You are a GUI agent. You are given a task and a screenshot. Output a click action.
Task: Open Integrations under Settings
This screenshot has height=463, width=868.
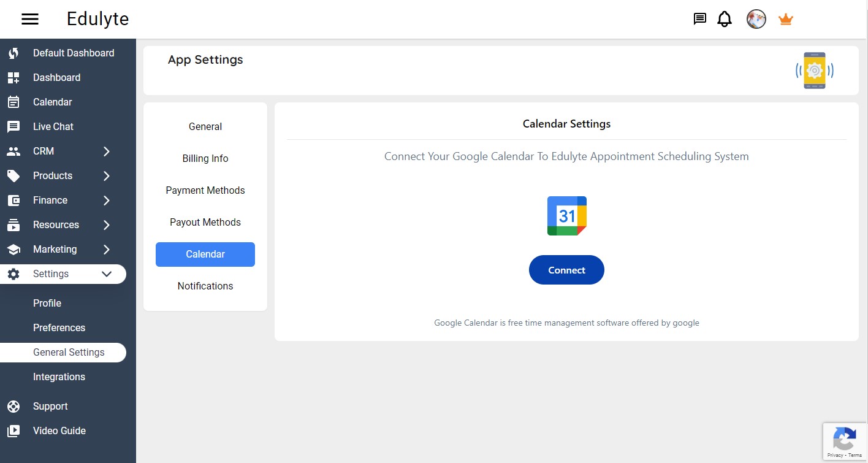[x=59, y=377]
